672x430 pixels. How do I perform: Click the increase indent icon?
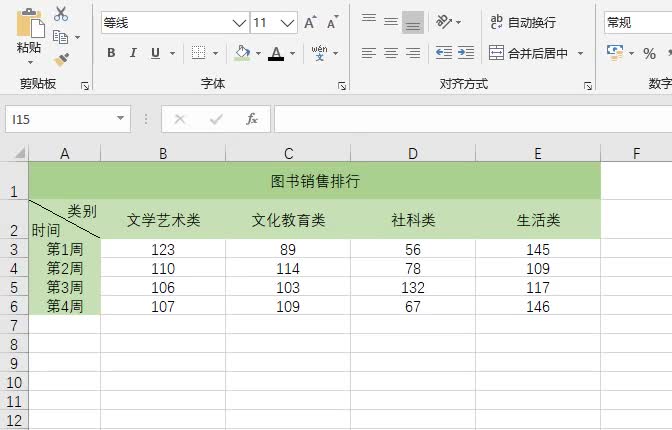point(467,53)
